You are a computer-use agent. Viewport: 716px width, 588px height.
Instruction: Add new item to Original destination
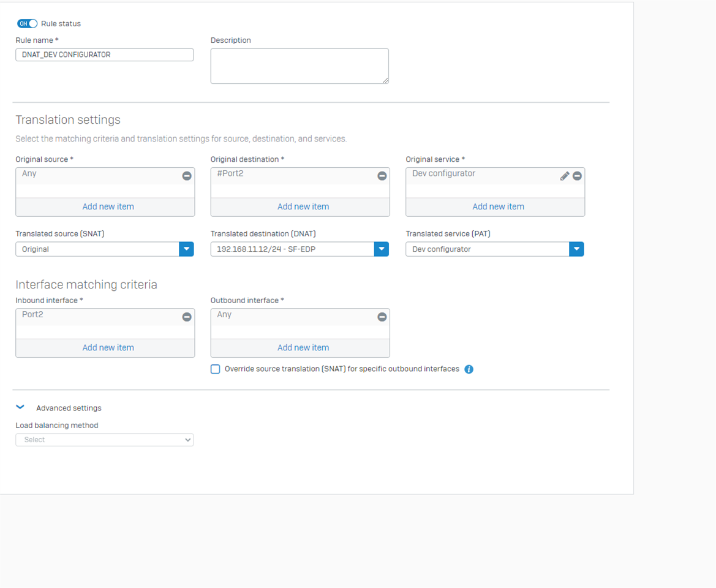(x=303, y=206)
